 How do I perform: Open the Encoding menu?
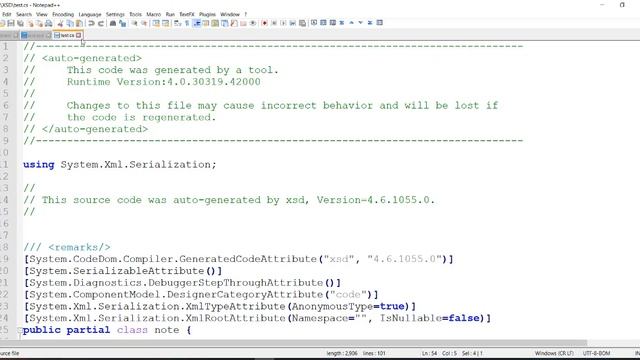click(x=63, y=14)
